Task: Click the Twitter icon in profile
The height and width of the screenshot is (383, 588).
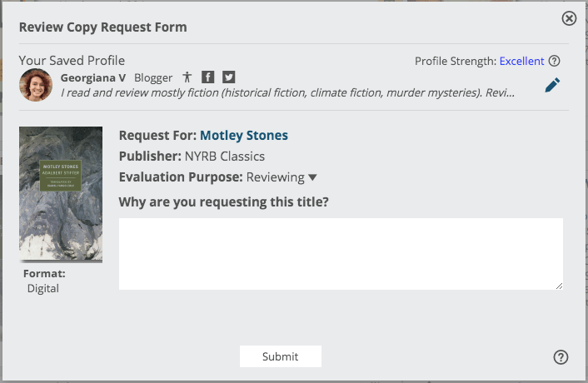Action: click(x=228, y=77)
